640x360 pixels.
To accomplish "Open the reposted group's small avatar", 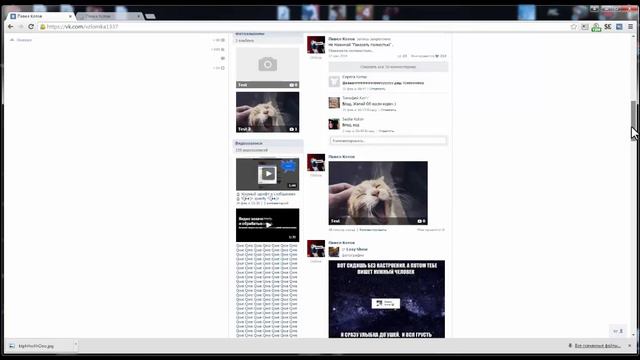I will [x=334, y=252].
